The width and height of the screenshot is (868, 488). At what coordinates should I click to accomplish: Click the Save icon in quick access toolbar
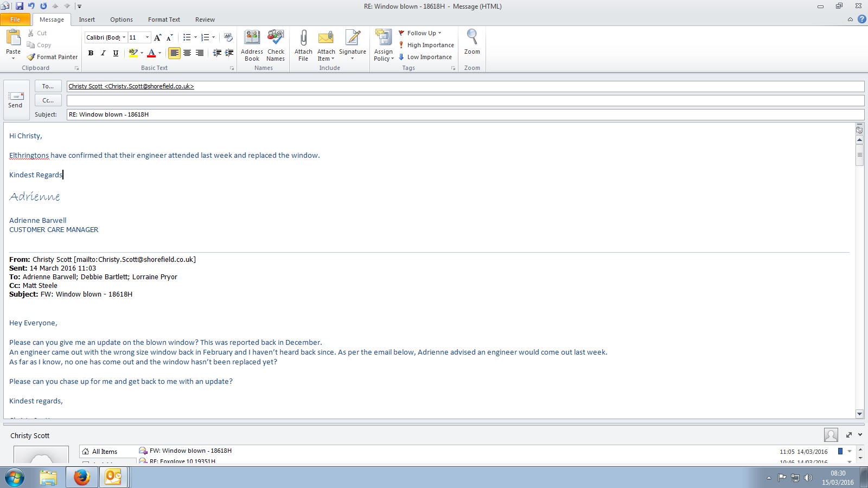pyautogui.click(x=20, y=6)
